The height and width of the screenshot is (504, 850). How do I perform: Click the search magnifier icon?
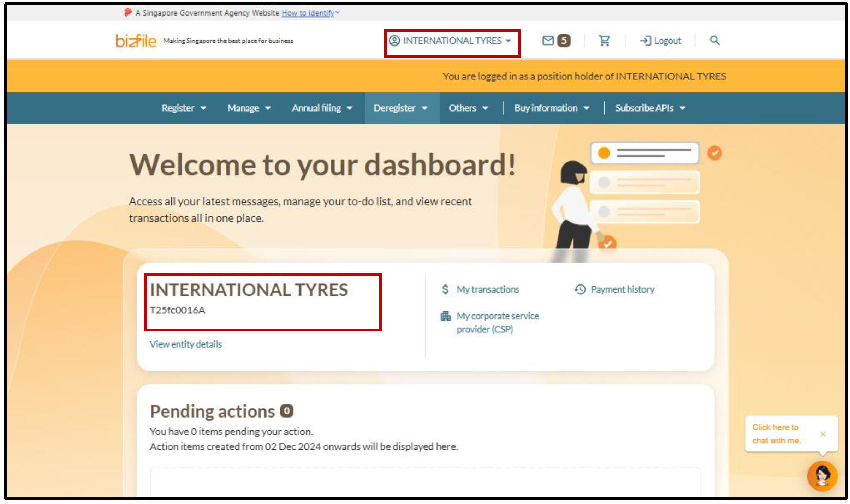coord(714,41)
